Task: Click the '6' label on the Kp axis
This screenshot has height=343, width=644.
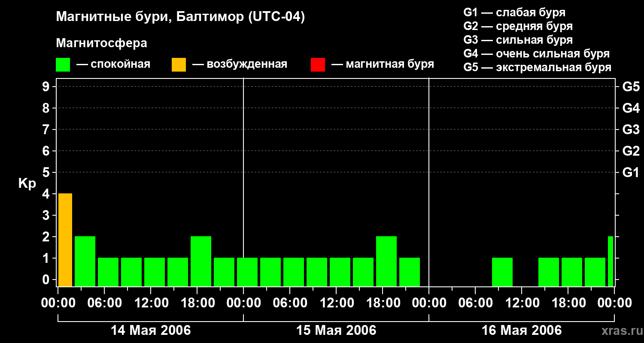Action: (x=47, y=151)
